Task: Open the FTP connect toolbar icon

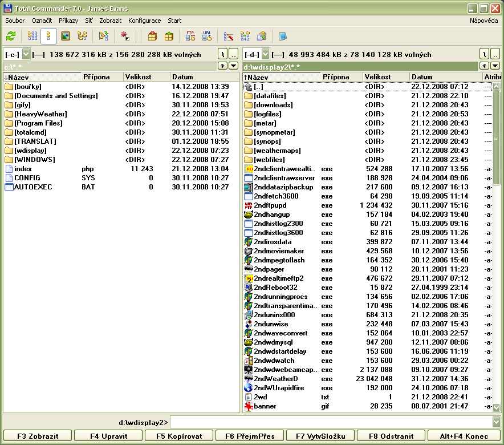Action: click(x=190, y=36)
